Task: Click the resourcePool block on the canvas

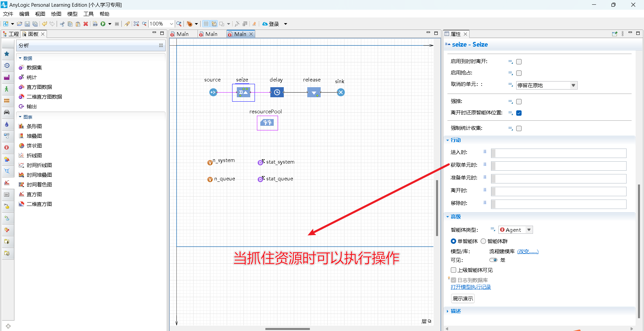Action: [x=267, y=123]
